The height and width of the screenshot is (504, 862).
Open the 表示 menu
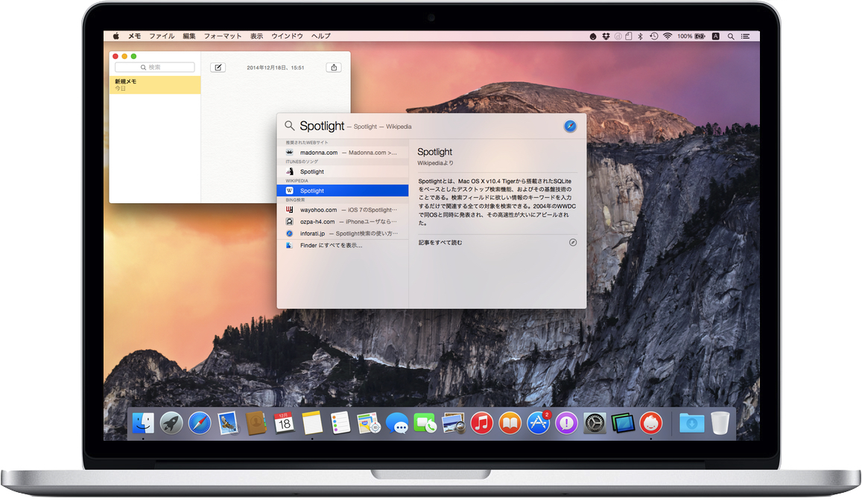257,36
